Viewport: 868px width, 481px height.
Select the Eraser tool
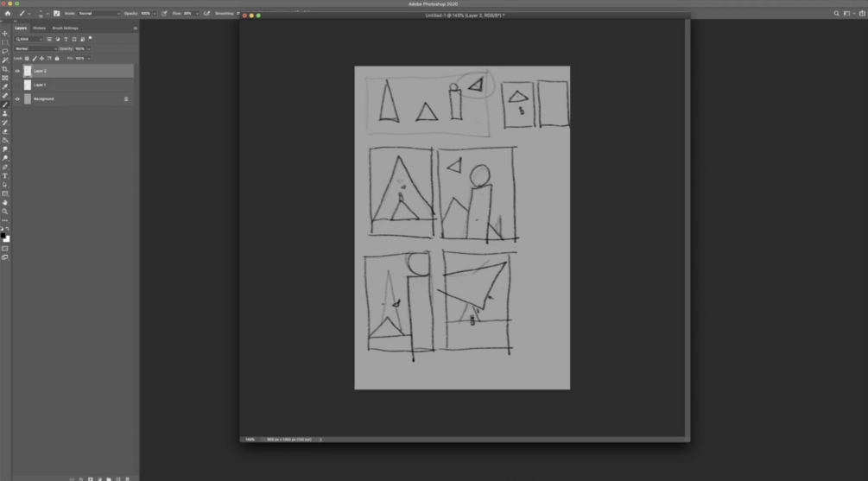pyautogui.click(x=5, y=132)
